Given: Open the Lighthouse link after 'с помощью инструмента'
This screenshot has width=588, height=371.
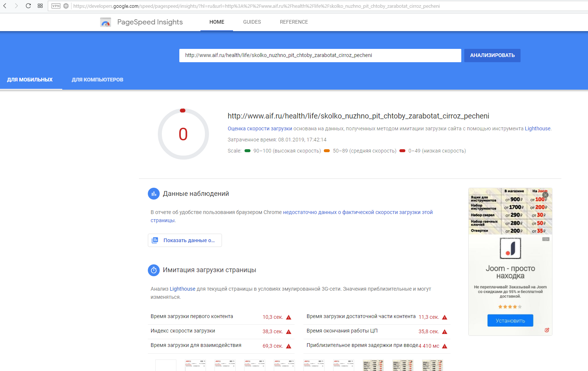Looking at the screenshot, I should 538,129.
